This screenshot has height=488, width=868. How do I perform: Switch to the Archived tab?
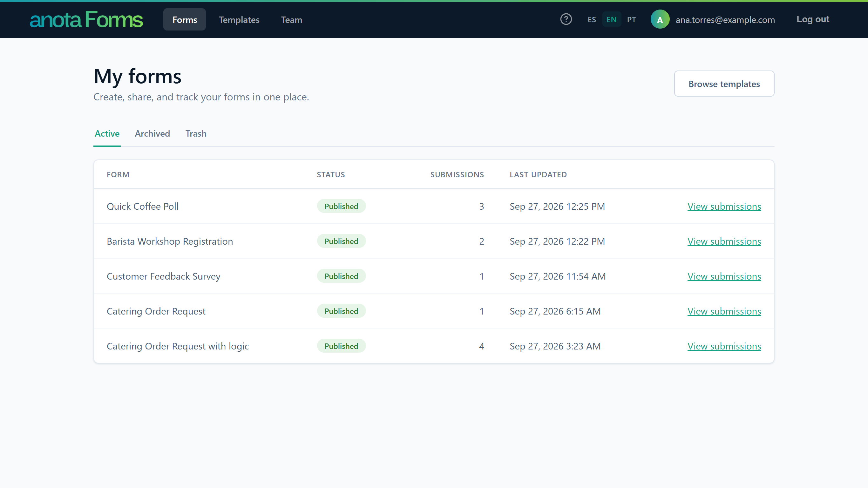[x=152, y=133]
